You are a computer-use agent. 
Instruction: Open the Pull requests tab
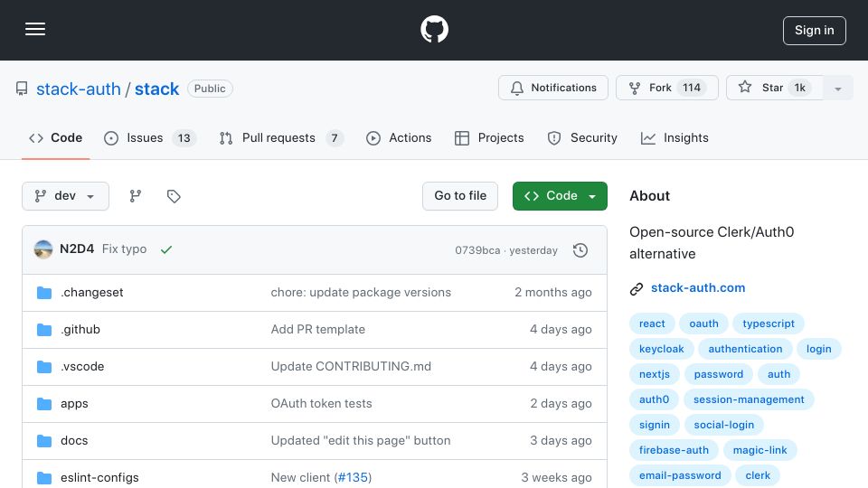click(280, 137)
